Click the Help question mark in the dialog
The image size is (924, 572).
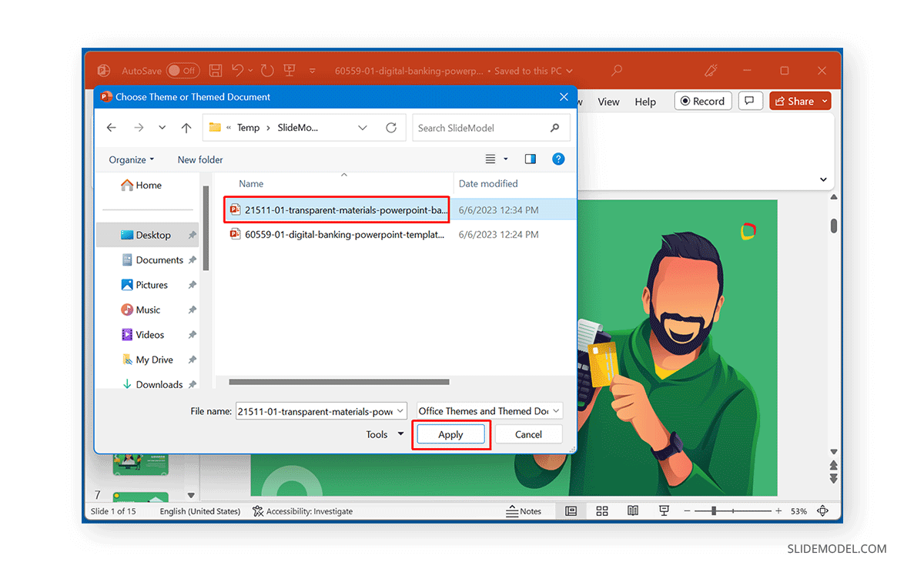click(x=557, y=159)
